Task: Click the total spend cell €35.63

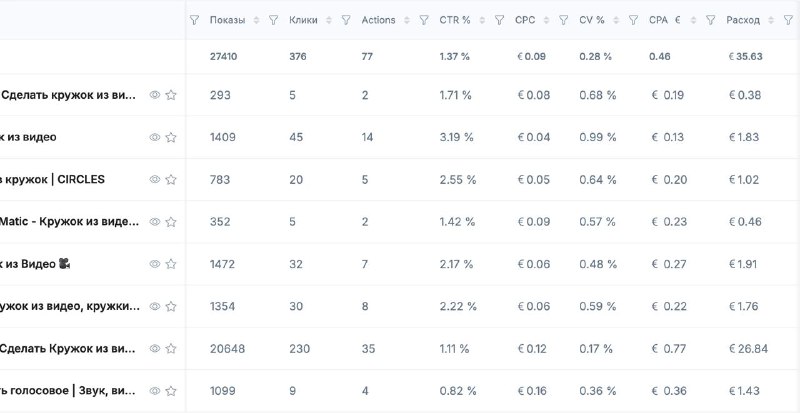Action: (x=745, y=56)
